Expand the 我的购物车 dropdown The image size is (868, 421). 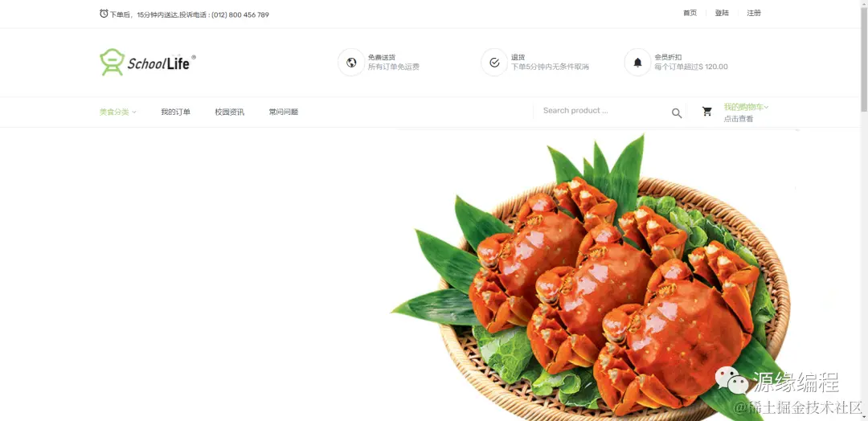(746, 107)
